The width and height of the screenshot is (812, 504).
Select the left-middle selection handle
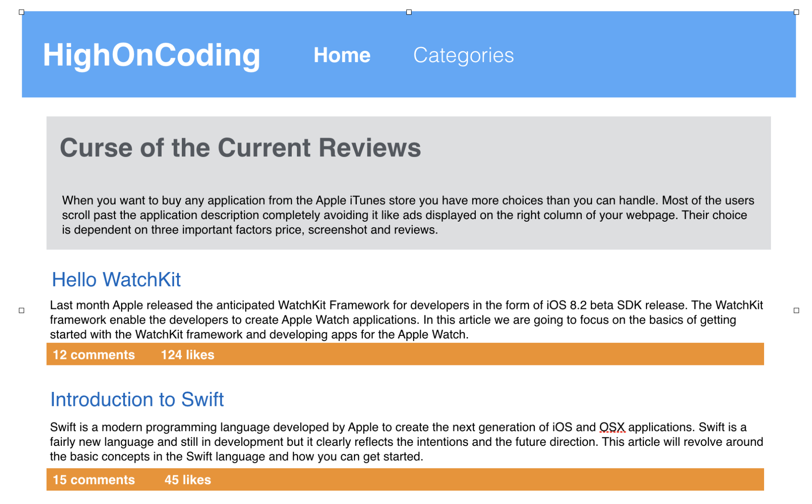(21, 311)
